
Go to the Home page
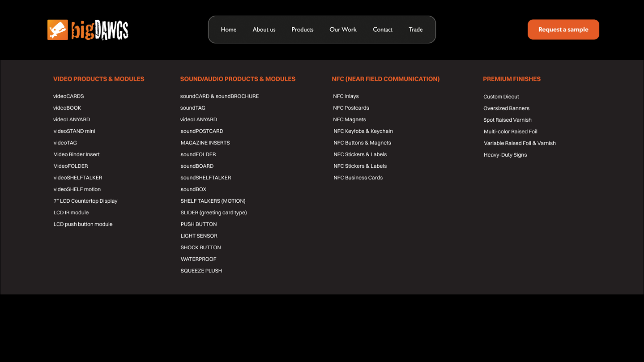click(228, 30)
